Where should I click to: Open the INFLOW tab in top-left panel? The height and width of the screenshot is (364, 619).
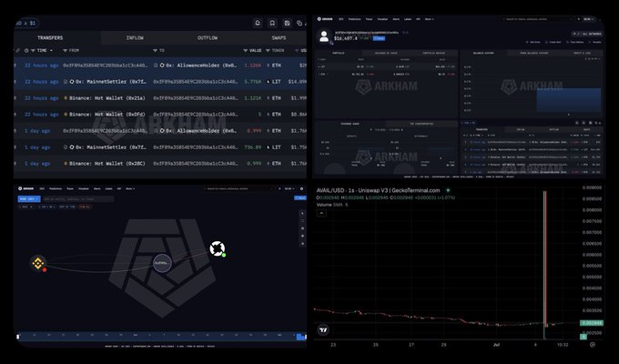pyautogui.click(x=135, y=38)
